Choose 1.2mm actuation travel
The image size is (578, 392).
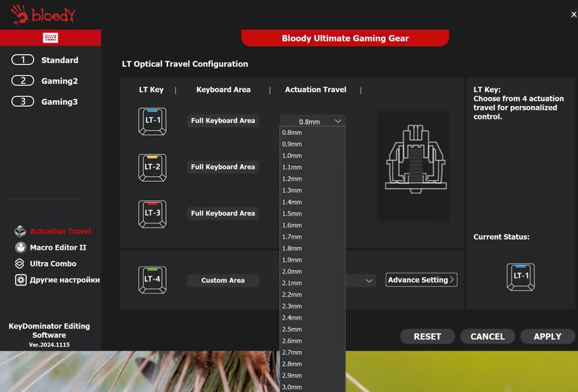(x=312, y=179)
